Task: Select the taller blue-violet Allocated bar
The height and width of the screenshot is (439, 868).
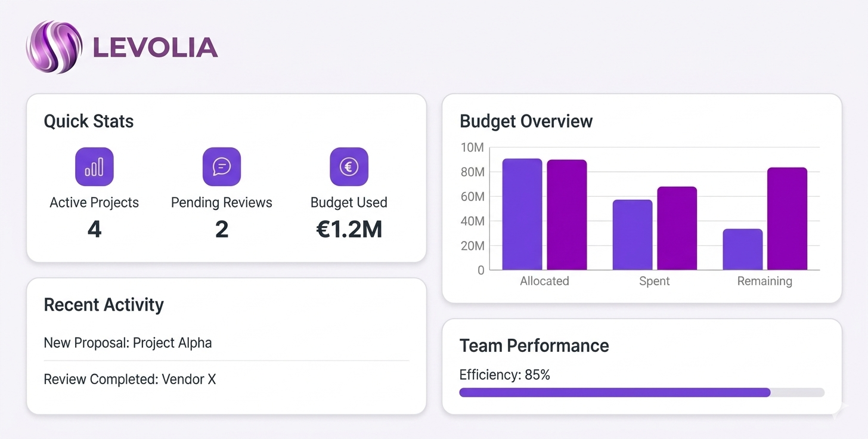Action: [522, 215]
